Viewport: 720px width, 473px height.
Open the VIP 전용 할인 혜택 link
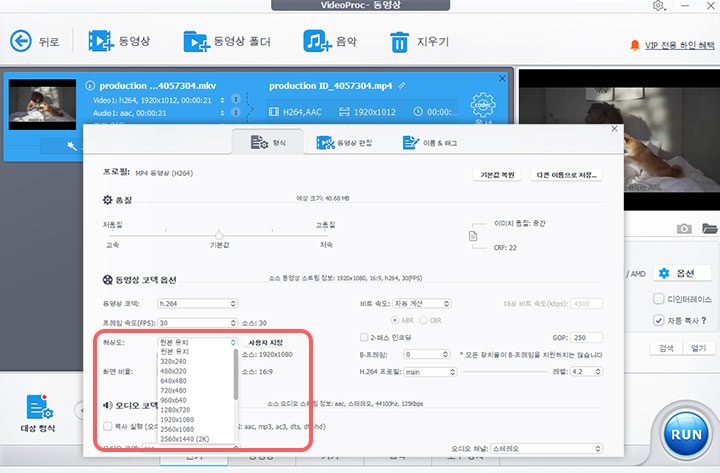680,45
